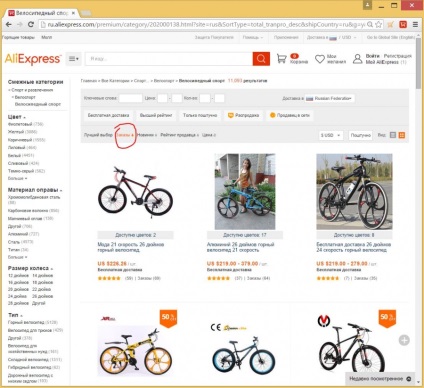Toggle Бесплатная доставка filter
Screen dimensions: 424x388
[108, 115]
